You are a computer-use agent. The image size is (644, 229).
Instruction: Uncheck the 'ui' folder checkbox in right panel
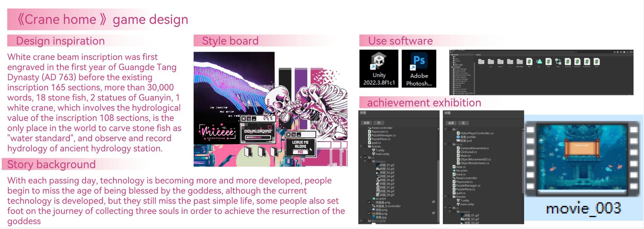[450, 208]
